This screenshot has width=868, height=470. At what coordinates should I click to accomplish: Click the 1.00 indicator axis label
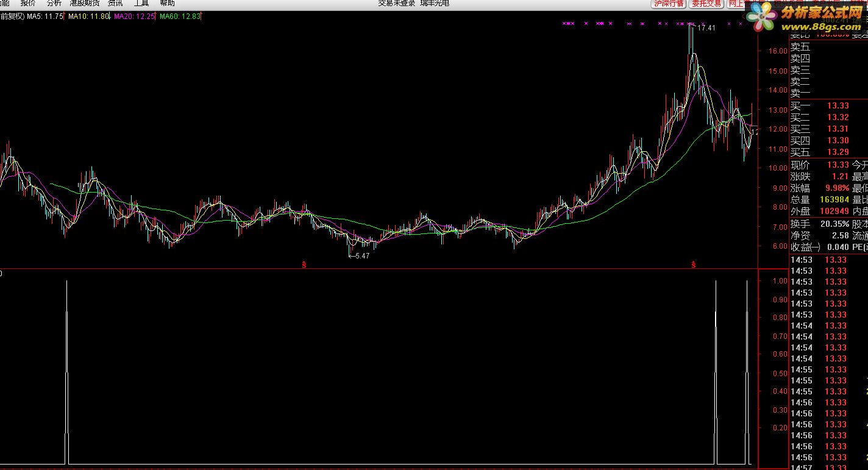click(x=780, y=281)
